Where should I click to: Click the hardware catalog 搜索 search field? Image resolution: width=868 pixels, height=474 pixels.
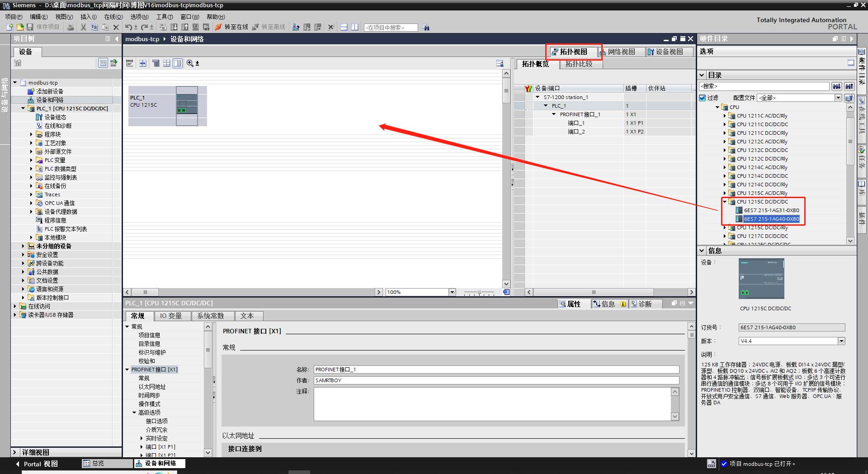[x=764, y=86]
